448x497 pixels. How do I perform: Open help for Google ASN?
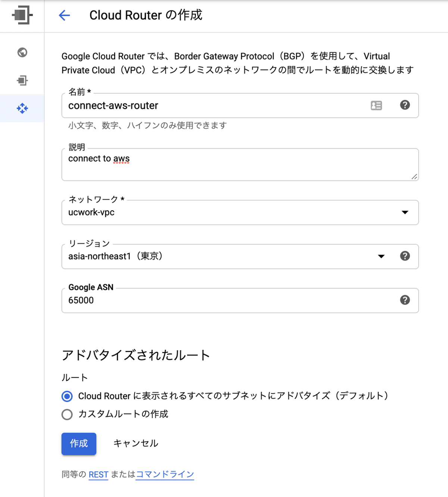coord(405,300)
